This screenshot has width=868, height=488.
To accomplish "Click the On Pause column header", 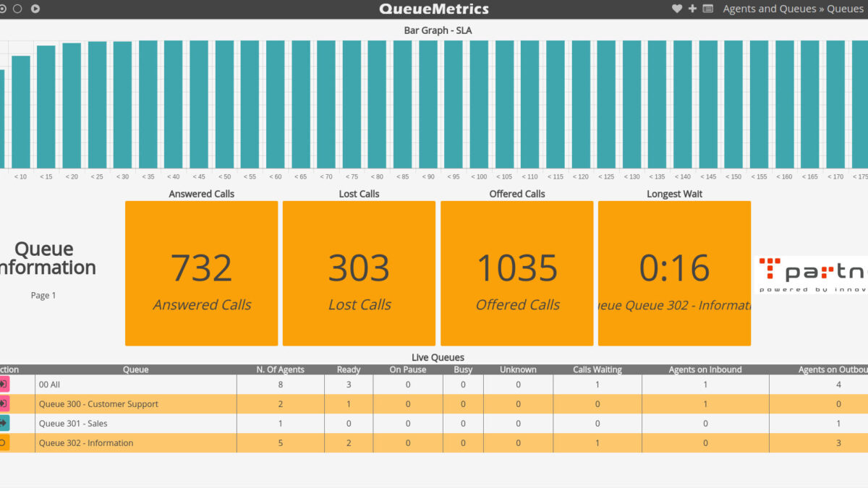I will 408,369.
